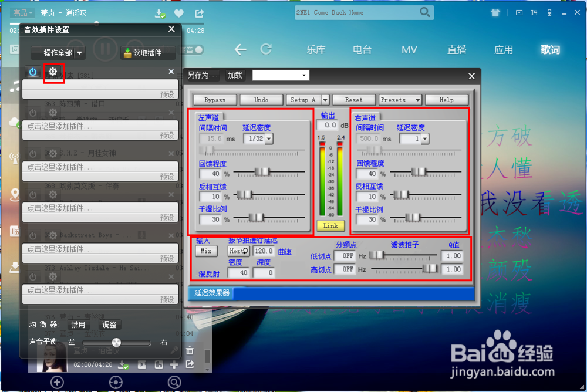
Task: Open the 操作全部 dropdown
Action: pos(58,53)
